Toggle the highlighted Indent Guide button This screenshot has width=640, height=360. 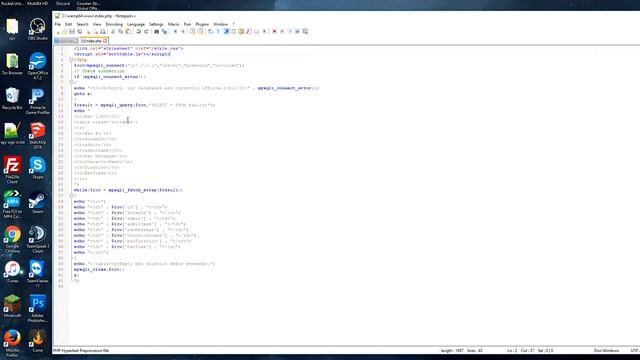coord(227,31)
